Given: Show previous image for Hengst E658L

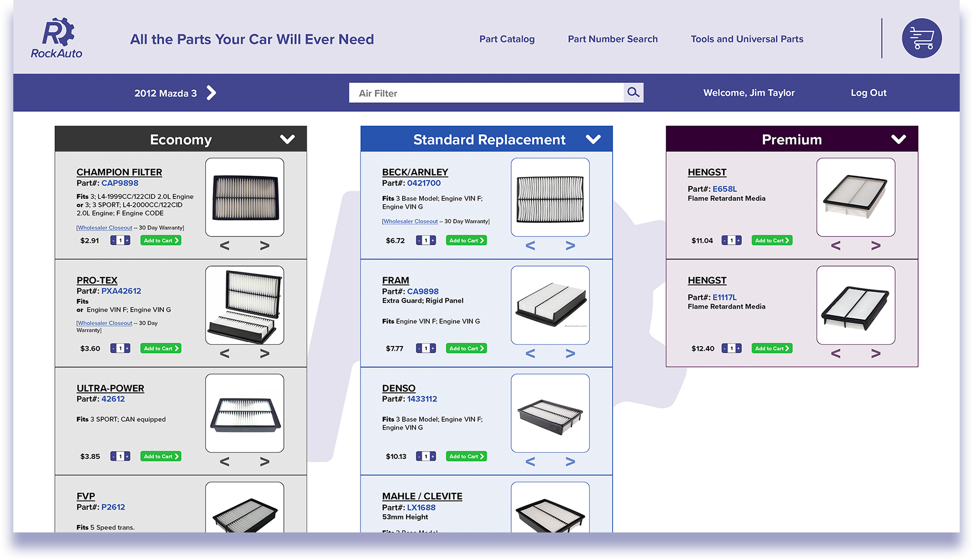Looking at the screenshot, I should pos(836,246).
